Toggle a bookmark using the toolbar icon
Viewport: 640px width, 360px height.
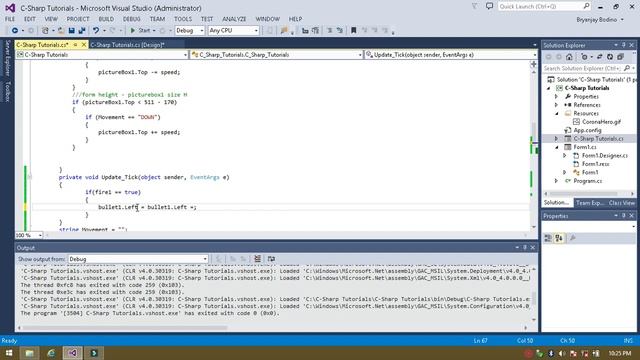coord(354,31)
